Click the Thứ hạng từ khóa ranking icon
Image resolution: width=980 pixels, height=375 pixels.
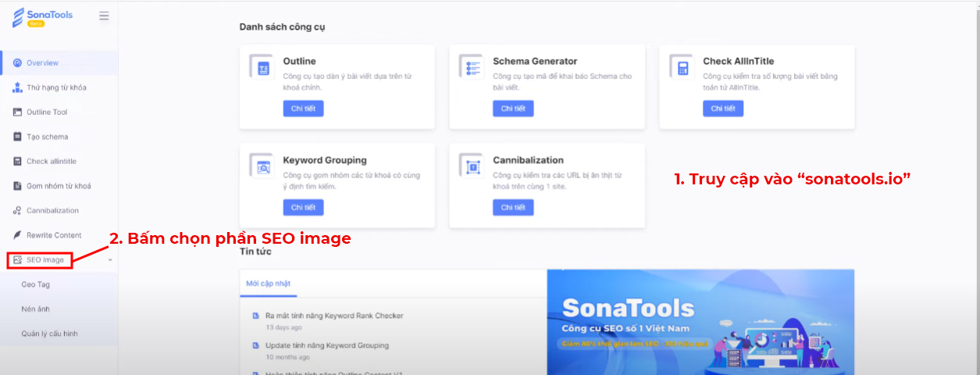click(x=17, y=87)
